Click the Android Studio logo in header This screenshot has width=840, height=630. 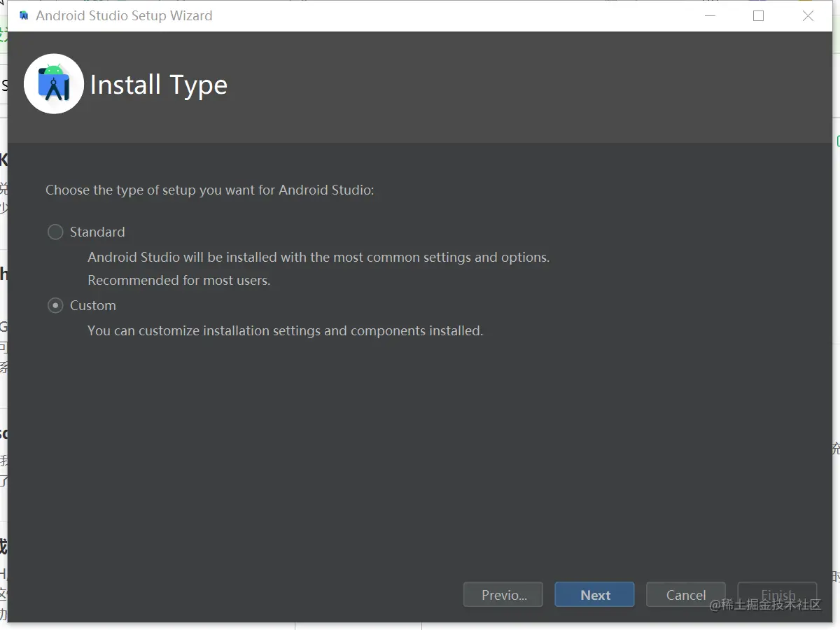pyautogui.click(x=54, y=83)
